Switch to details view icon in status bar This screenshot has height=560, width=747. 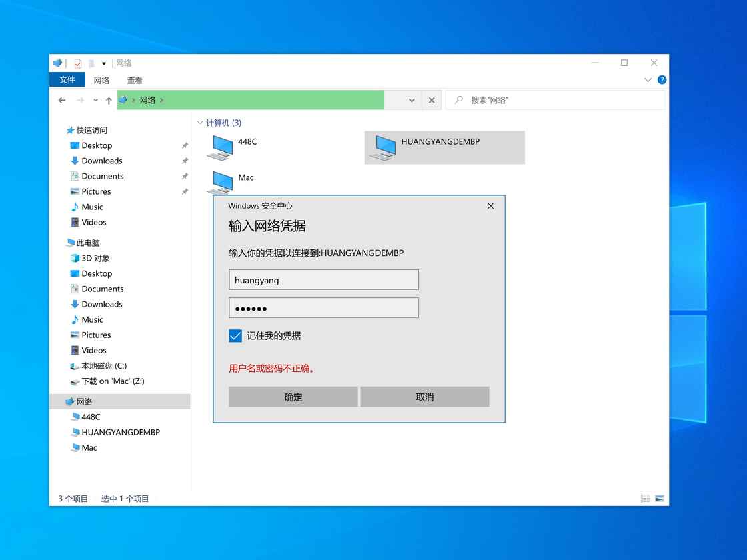click(x=645, y=498)
